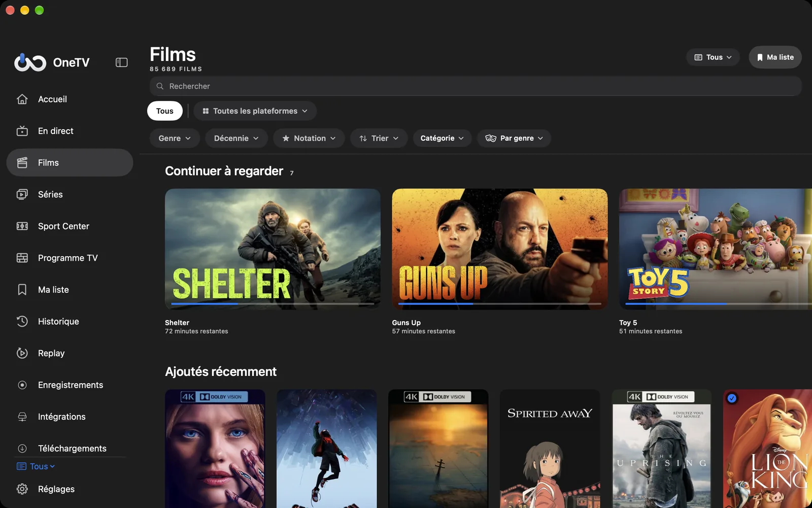Image resolution: width=812 pixels, height=508 pixels.
Task: Expand the Décennie filter chevron
Action: (x=256, y=138)
